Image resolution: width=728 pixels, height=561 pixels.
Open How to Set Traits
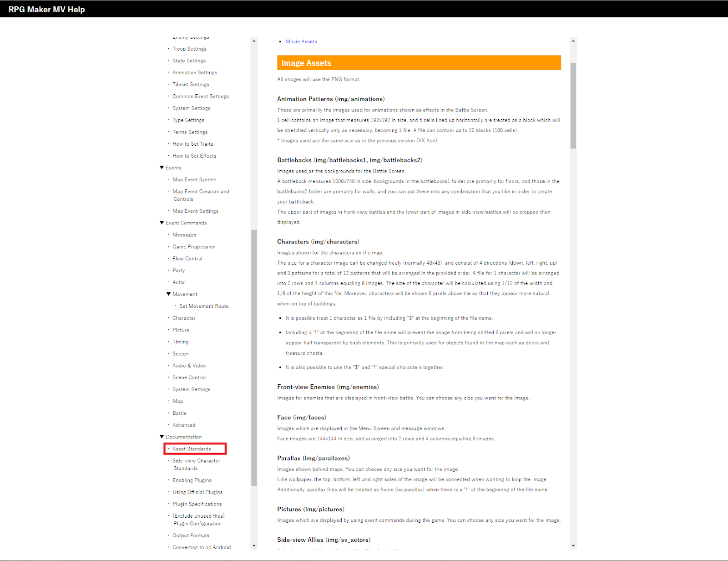click(x=192, y=144)
